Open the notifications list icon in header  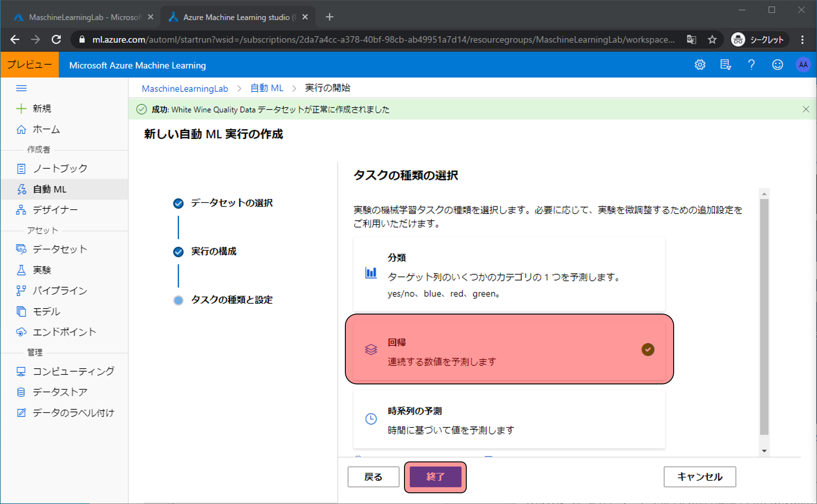click(x=725, y=65)
